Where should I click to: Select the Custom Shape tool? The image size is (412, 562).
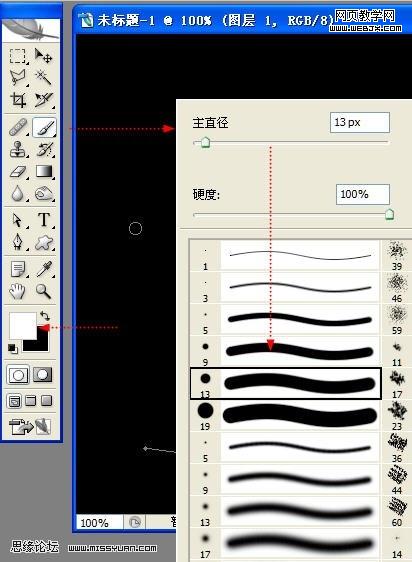(44, 242)
